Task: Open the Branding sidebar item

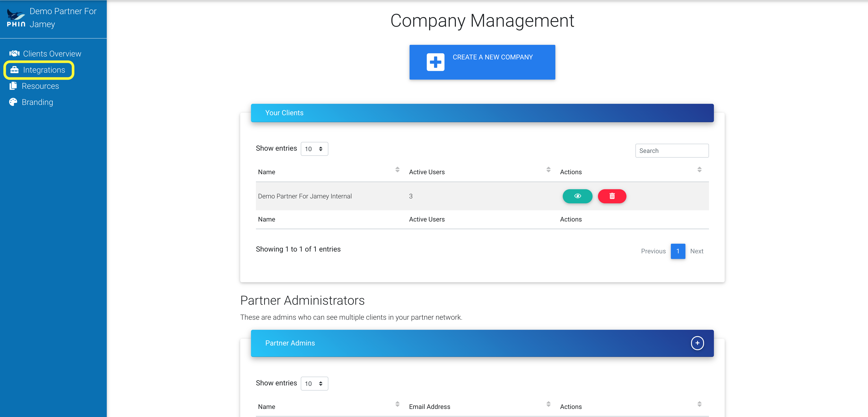Action: coord(31,102)
